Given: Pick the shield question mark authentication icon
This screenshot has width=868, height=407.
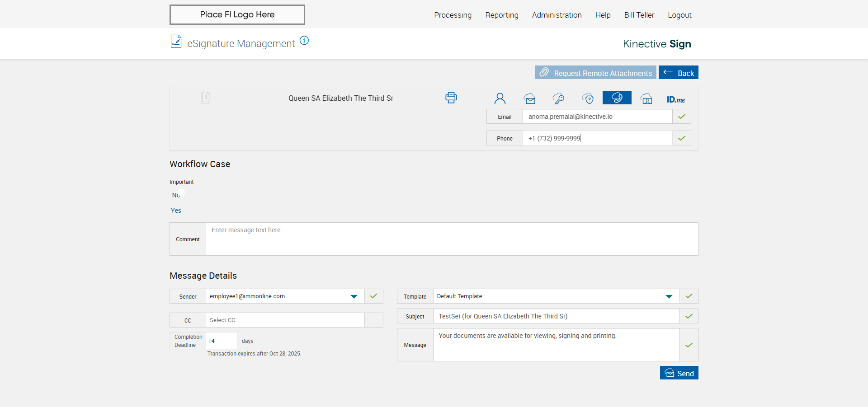Looking at the screenshot, I should point(588,98).
